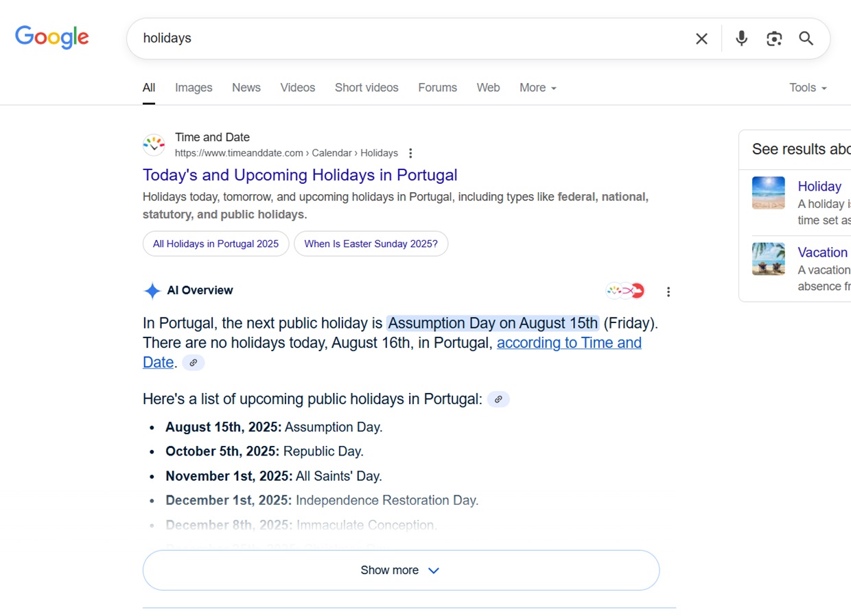Click the link icon next to the holidays list heading
This screenshot has width=851, height=616.
coord(498,399)
